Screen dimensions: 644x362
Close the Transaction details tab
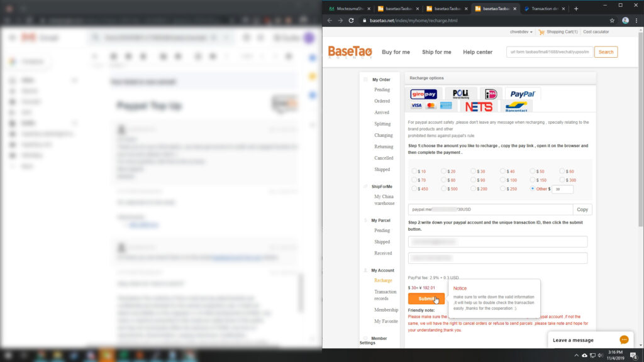point(563,9)
